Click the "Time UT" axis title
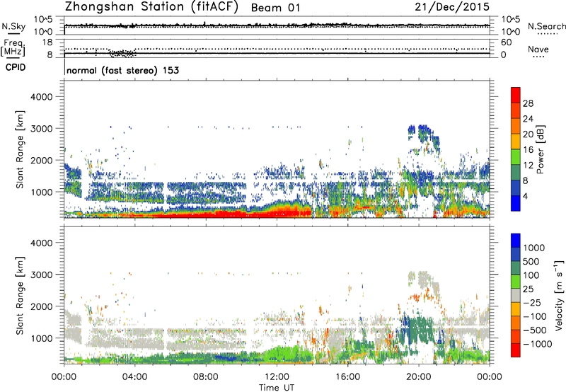Screen dimensions: 566x392 [x=277, y=388]
